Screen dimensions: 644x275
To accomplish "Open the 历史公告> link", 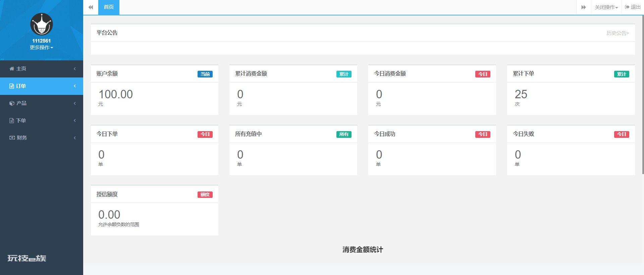I will click(618, 33).
